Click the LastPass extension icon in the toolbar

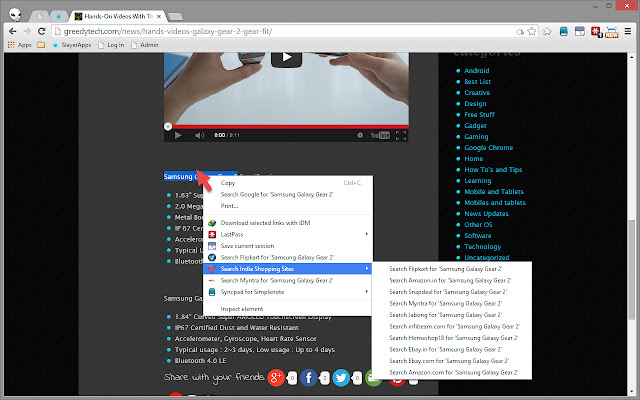[x=596, y=32]
